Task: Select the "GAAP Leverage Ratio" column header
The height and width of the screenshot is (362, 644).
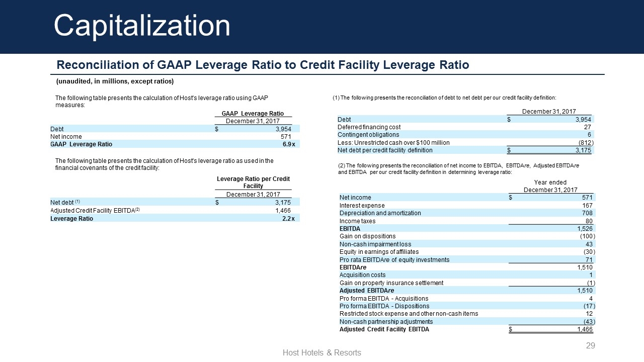Action: tap(253, 114)
